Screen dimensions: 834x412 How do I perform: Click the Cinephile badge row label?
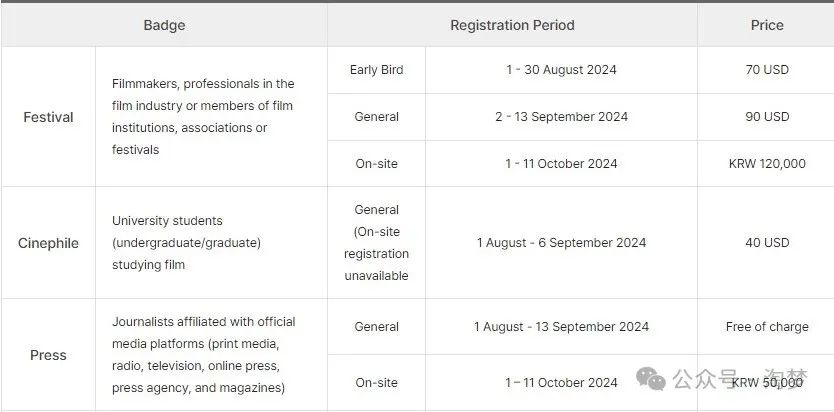pyautogui.click(x=48, y=243)
